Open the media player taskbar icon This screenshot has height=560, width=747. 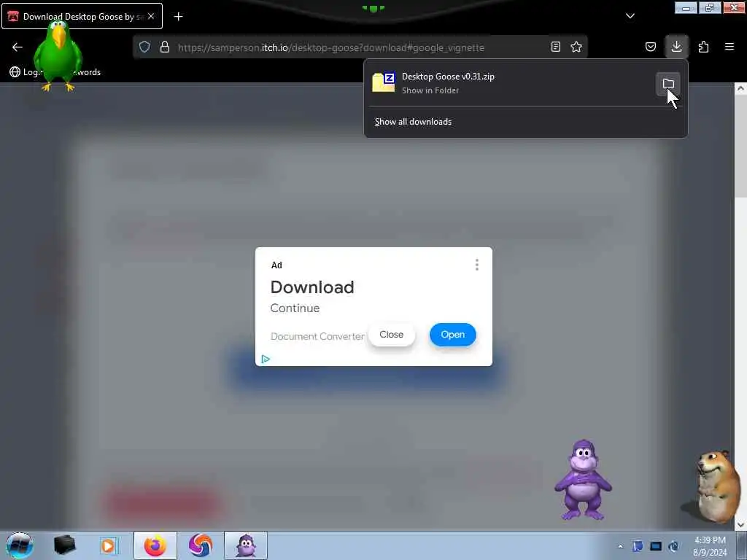109,545
